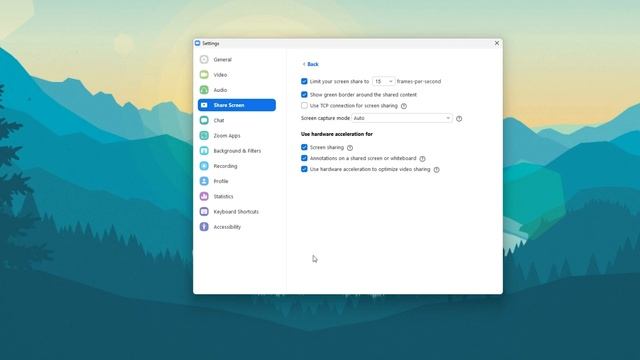
Task: Uncheck Screen sharing hardware acceleration
Action: tap(304, 147)
